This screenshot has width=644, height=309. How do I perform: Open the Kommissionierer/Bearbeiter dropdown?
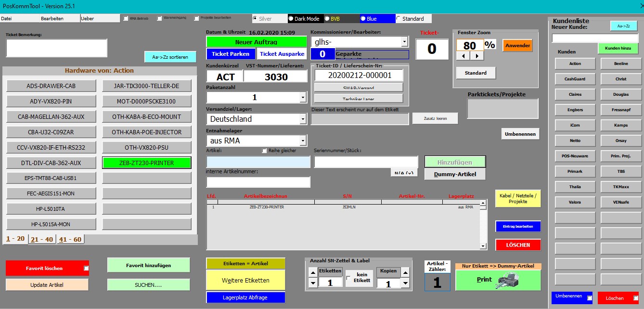click(404, 42)
